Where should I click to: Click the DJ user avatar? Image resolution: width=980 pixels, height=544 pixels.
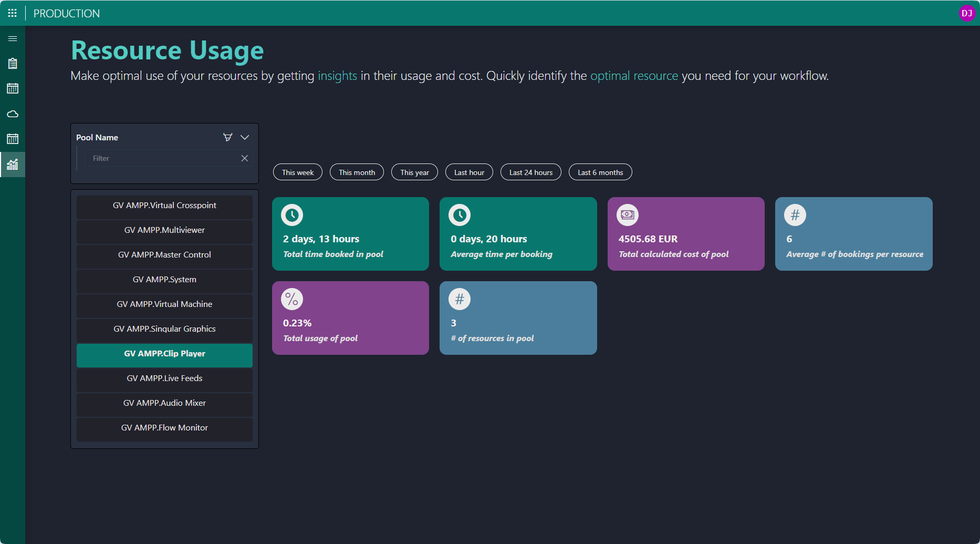tap(967, 13)
